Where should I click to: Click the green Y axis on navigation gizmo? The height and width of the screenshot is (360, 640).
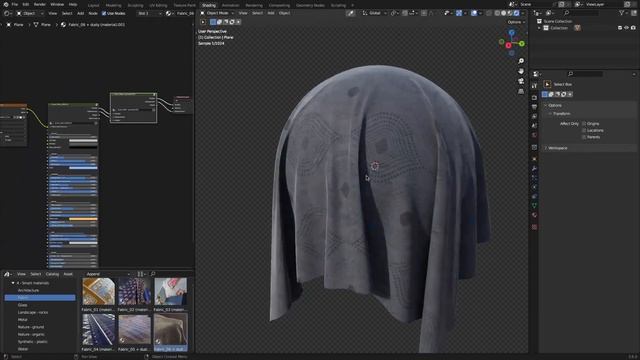pyautogui.click(x=522, y=43)
